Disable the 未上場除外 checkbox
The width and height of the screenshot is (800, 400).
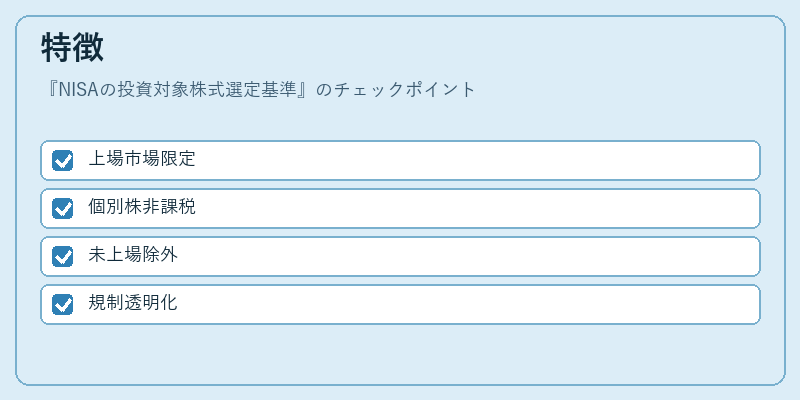coord(62,256)
